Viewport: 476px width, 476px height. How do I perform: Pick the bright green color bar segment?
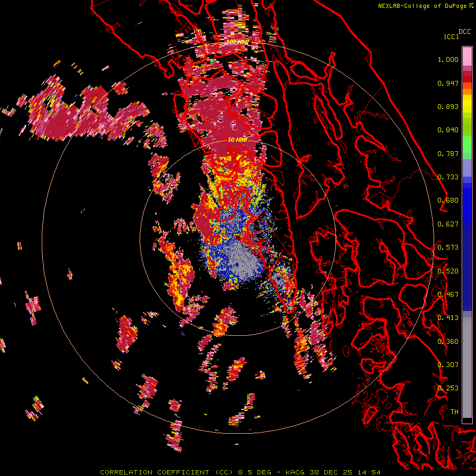click(467, 144)
